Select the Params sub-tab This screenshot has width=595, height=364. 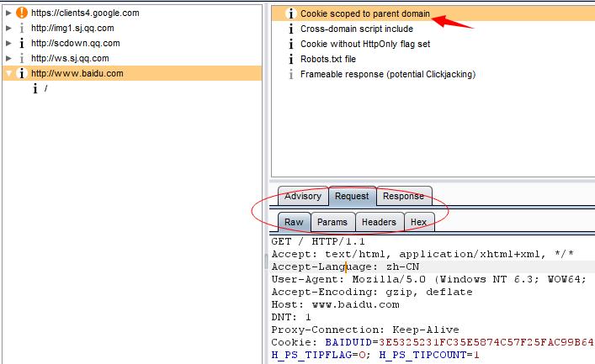(332, 222)
